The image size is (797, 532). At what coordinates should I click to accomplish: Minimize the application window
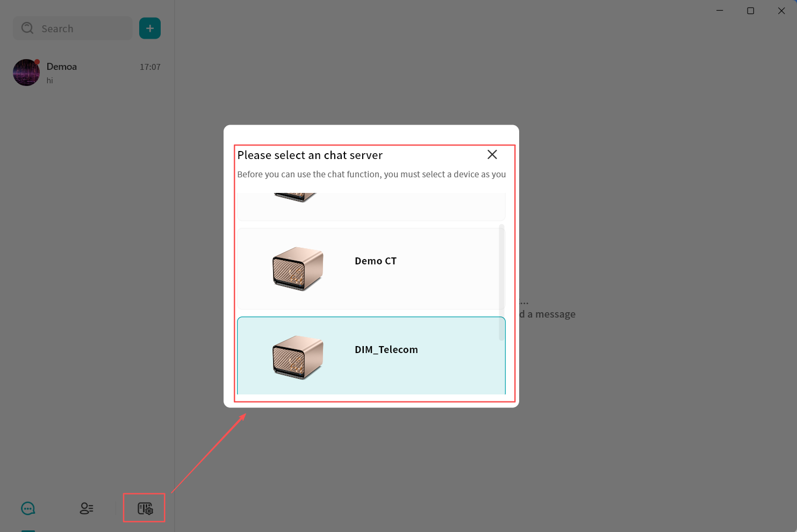click(x=720, y=11)
